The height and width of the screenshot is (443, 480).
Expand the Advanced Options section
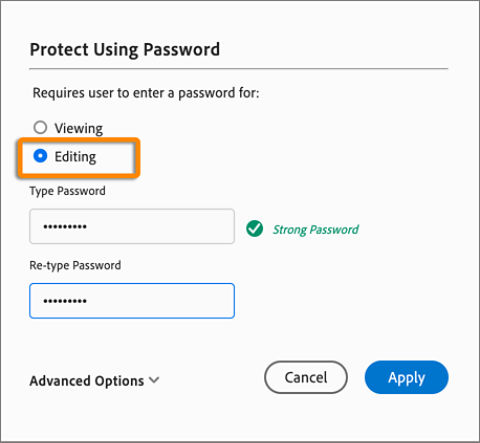pos(95,381)
